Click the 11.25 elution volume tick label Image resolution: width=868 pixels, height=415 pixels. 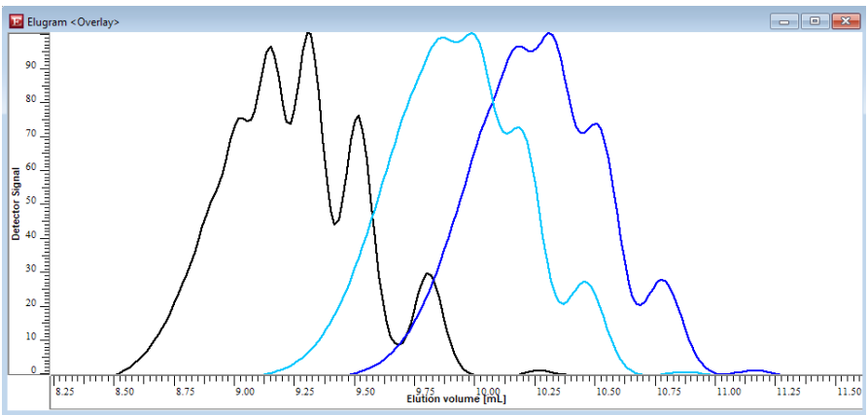789,392
